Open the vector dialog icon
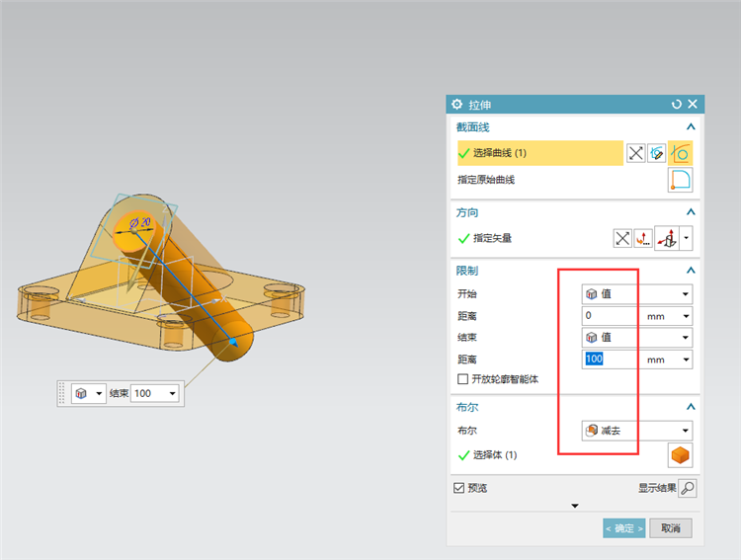 click(x=643, y=238)
